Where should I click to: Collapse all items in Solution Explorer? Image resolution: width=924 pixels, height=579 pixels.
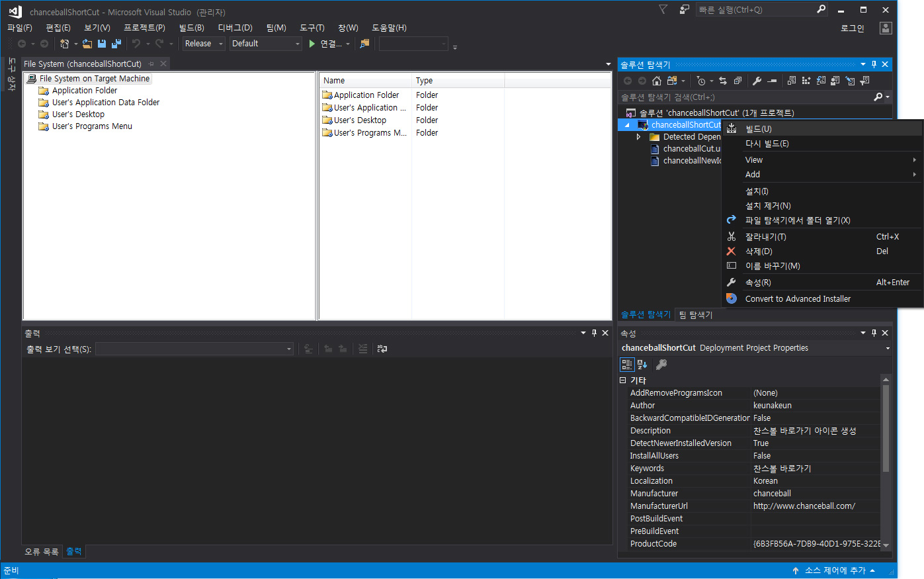737,81
